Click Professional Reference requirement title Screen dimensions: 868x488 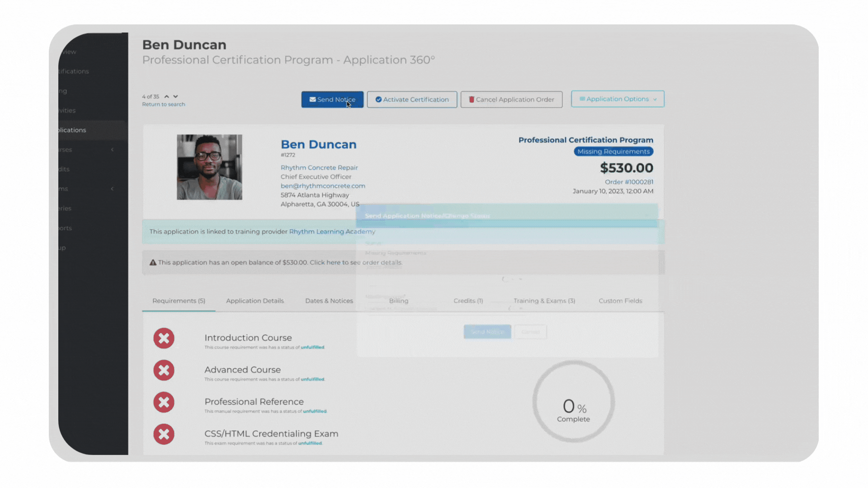click(x=254, y=402)
